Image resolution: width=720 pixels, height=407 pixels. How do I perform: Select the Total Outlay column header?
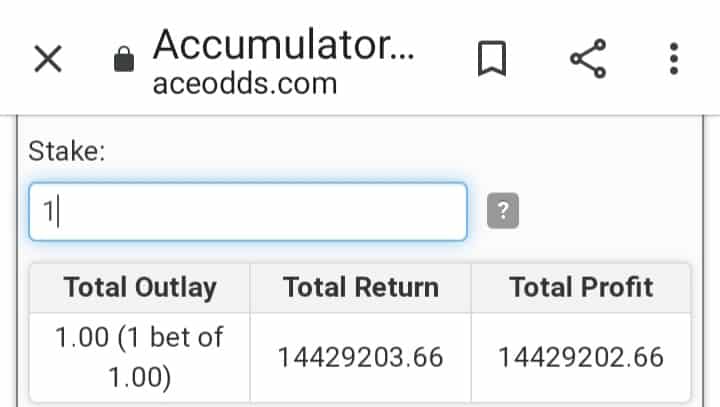(x=140, y=288)
